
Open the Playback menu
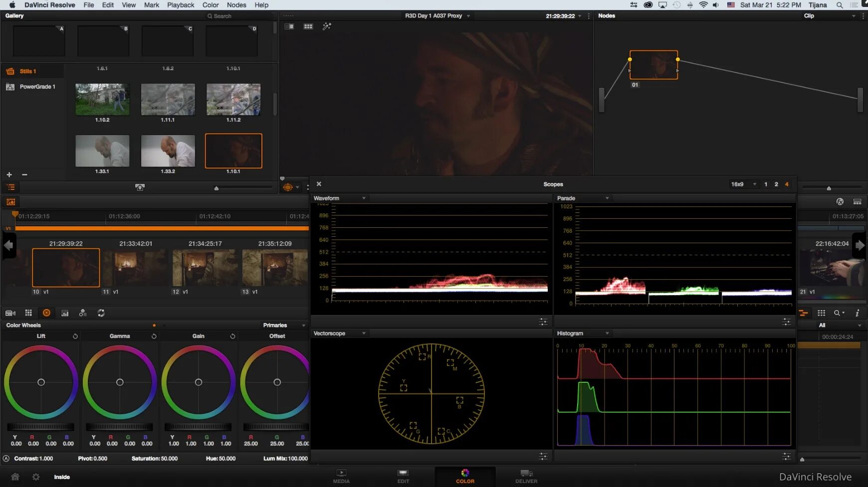click(x=180, y=5)
